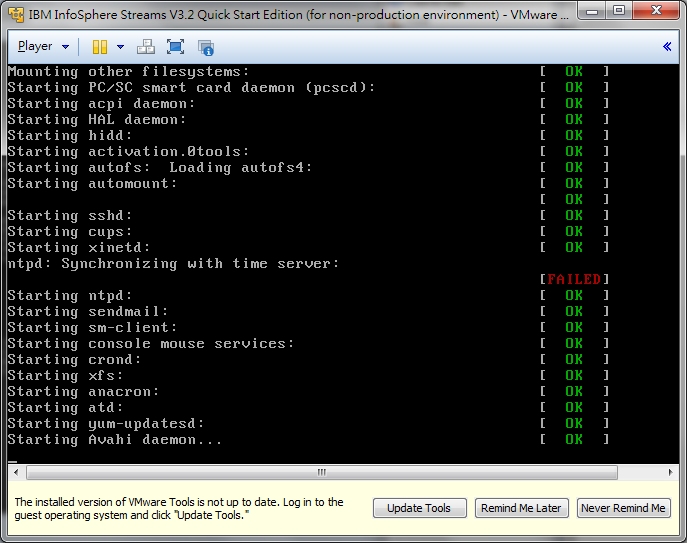
Task: Pause the virtual machine
Action: tap(100, 47)
